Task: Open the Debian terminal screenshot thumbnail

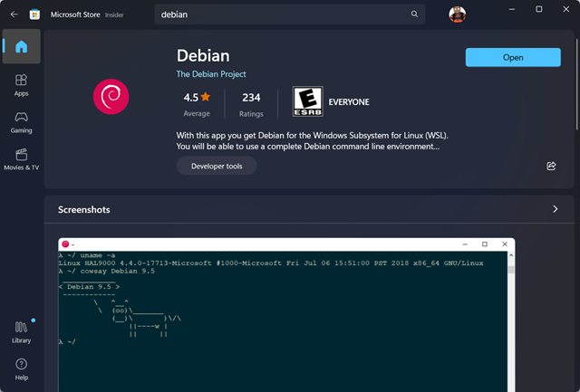Action: point(286,315)
